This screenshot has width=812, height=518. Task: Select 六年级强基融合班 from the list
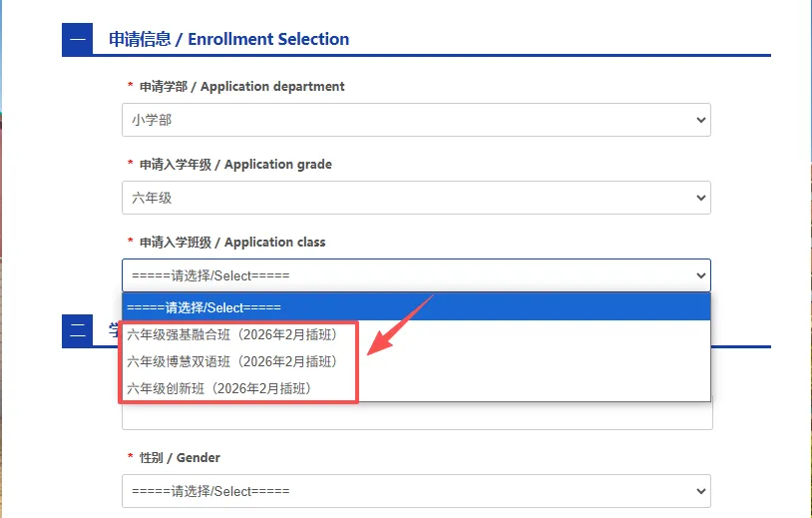pyautogui.click(x=238, y=334)
